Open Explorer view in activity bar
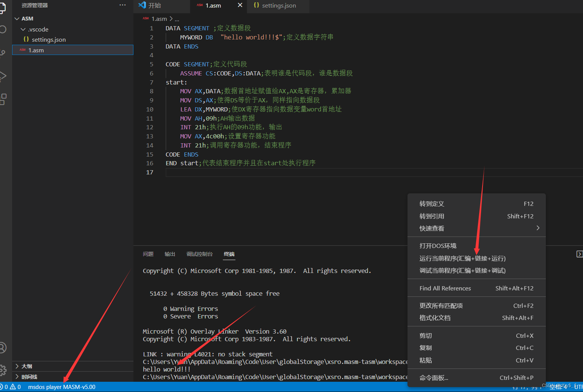The height and width of the screenshot is (392, 583). coord(2,8)
